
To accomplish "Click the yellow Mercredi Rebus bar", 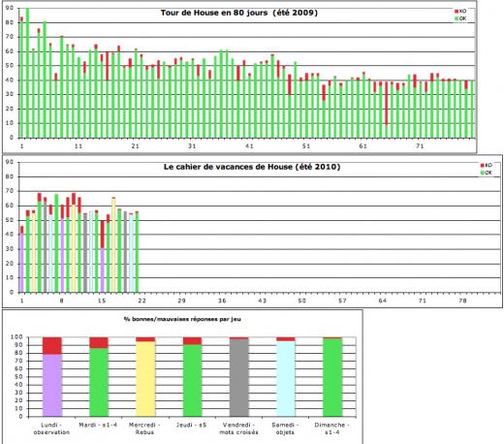I will point(145,379).
